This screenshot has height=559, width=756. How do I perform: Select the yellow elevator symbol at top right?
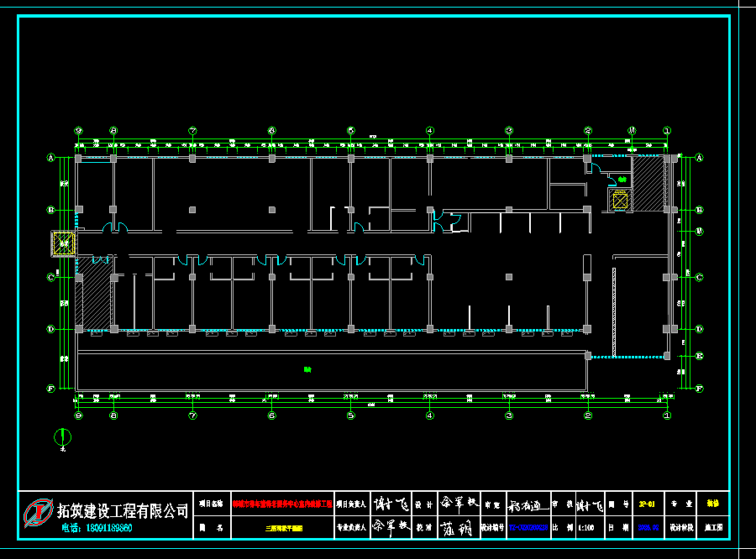tap(620, 200)
